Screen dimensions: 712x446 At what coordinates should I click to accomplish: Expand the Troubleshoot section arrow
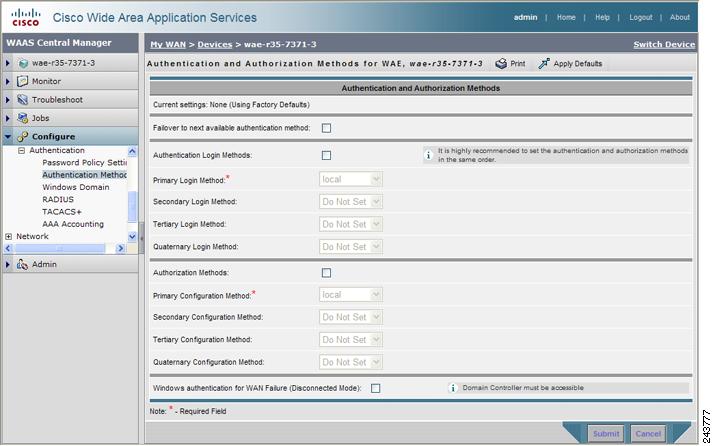7,99
